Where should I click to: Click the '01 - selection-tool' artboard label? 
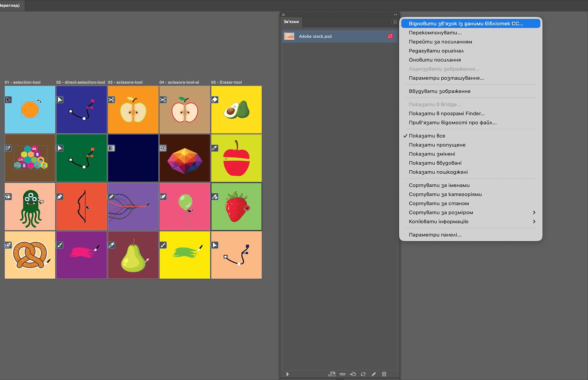[x=23, y=82]
